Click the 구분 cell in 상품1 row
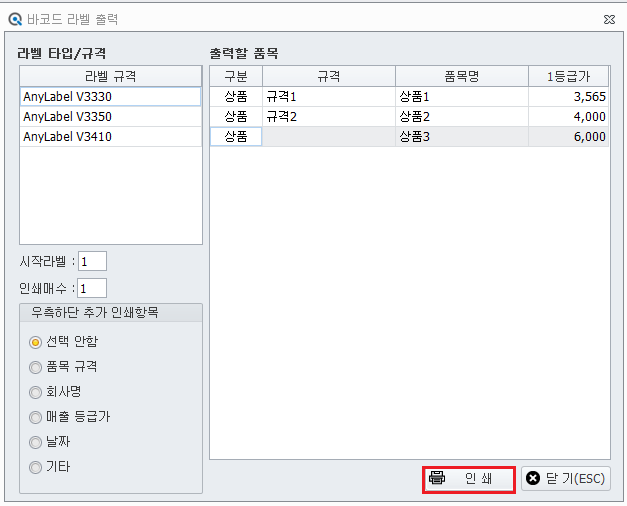Viewport: 627px width, 506px height. (x=236, y=96)
